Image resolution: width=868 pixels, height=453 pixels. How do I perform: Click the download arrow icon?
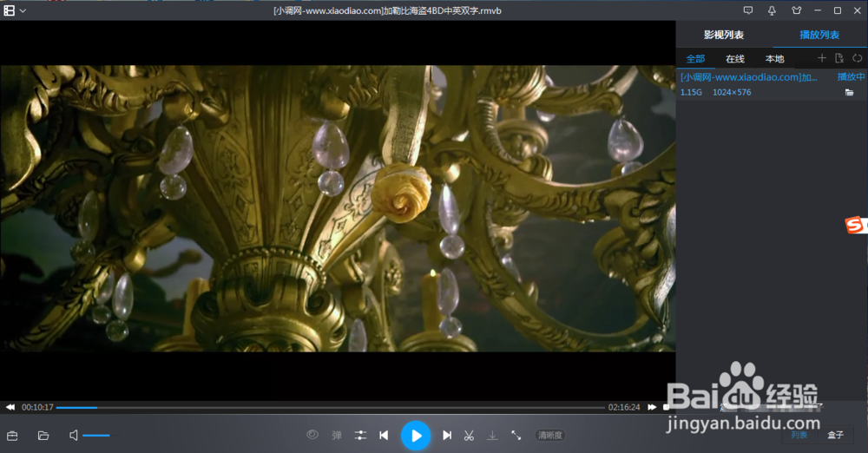tap(492, 436)
